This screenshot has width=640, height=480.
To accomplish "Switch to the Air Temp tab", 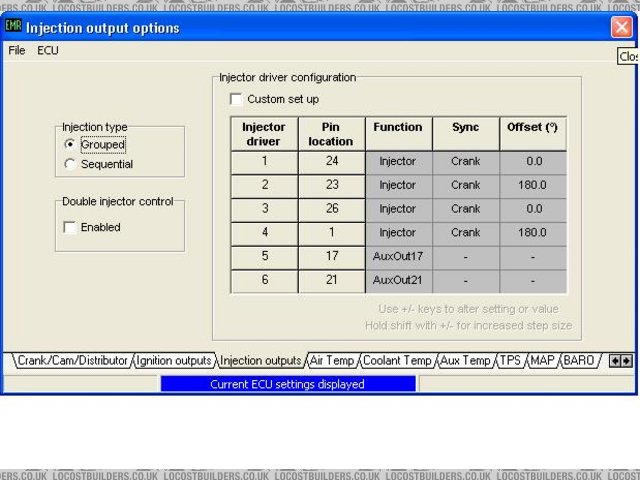I will 332,361.
